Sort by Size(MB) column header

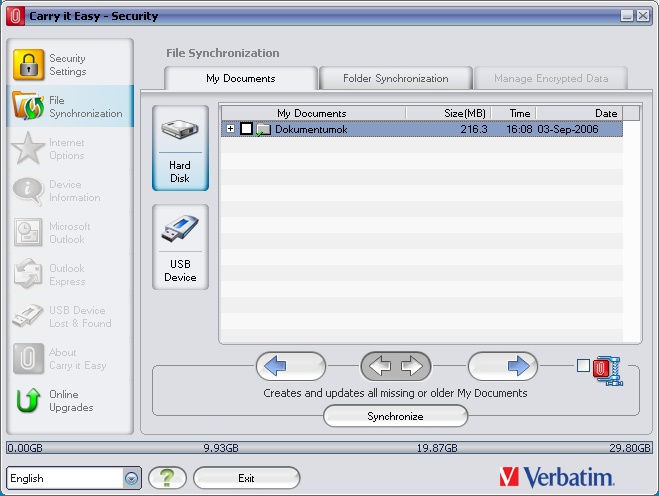(449, 113)
